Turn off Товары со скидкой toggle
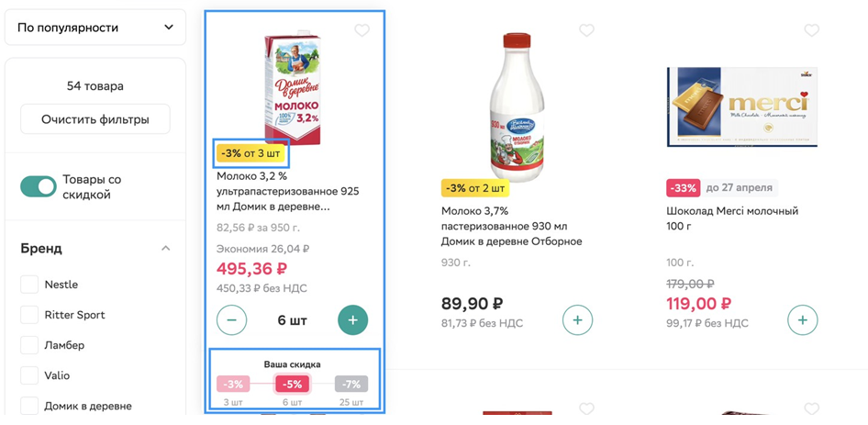 pos(39,187)
